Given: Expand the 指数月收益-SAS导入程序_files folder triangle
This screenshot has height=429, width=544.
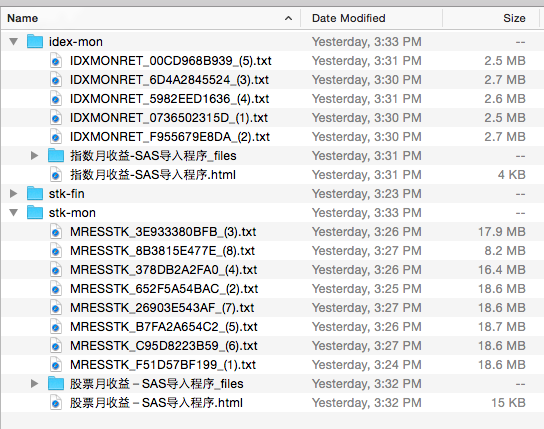Looking at the screenshot, I should coord(34,155).
